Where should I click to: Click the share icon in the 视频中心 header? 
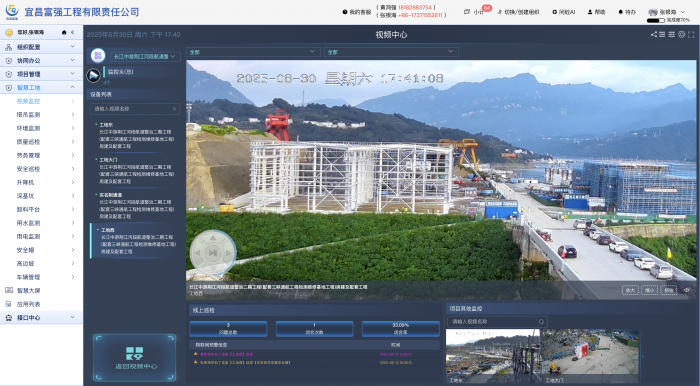tap(654, 34)
